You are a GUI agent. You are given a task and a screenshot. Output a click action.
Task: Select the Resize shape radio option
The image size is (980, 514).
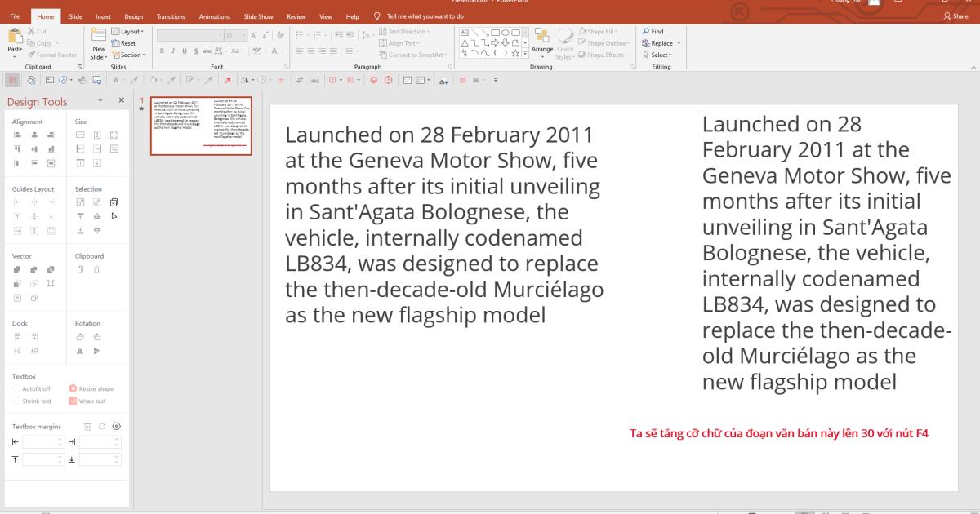(73, 389)
